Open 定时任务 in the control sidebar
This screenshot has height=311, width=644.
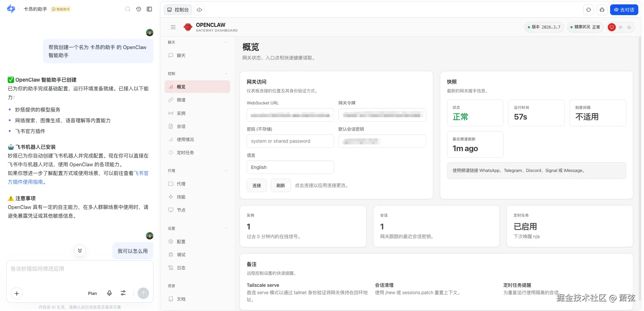tap(185, 152)
